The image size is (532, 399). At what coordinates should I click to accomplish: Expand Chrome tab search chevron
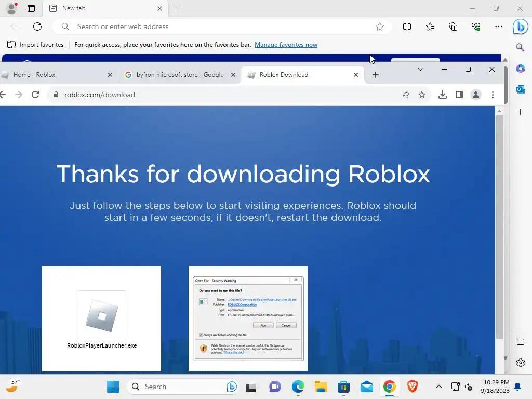point(420,69)
